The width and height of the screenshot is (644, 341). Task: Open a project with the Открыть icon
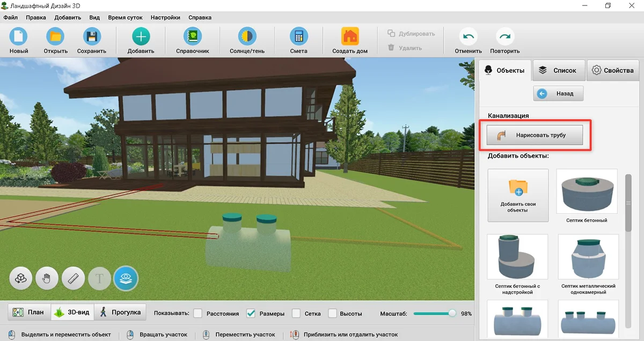pyautogui.click(x=55, y=37)
